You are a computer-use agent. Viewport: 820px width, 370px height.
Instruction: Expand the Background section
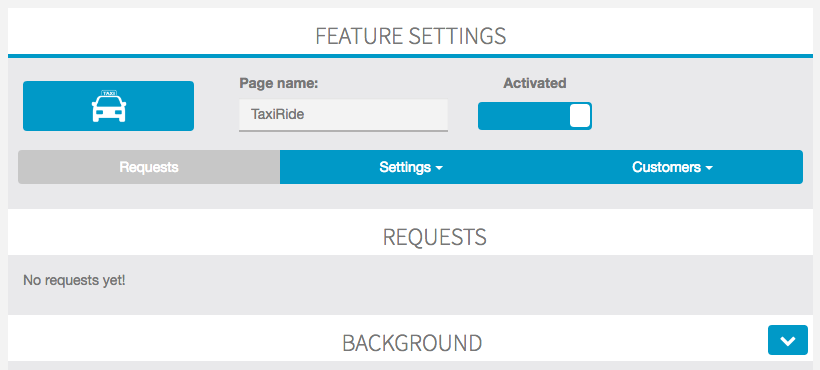(x=788, y=340)
